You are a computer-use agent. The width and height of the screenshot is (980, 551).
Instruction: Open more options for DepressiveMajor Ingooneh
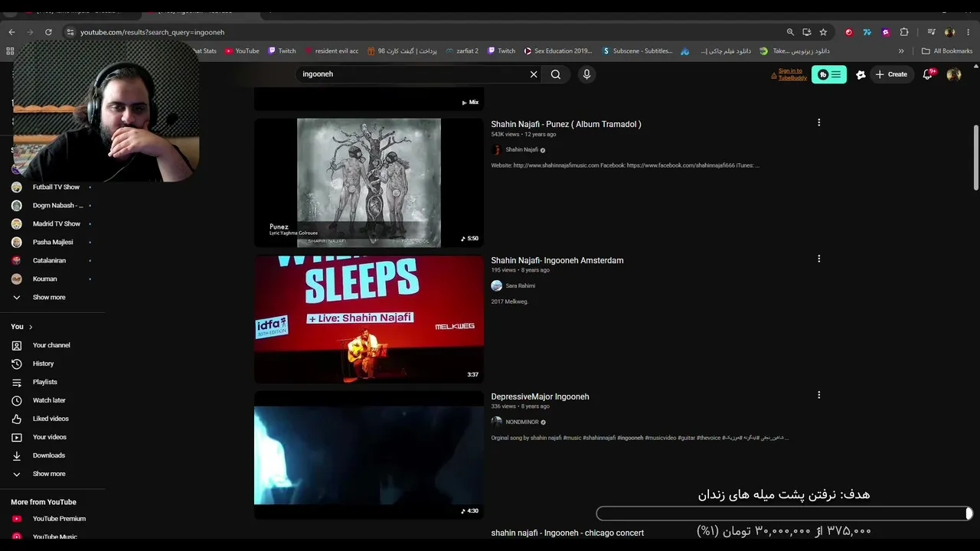tap(818, 395)
